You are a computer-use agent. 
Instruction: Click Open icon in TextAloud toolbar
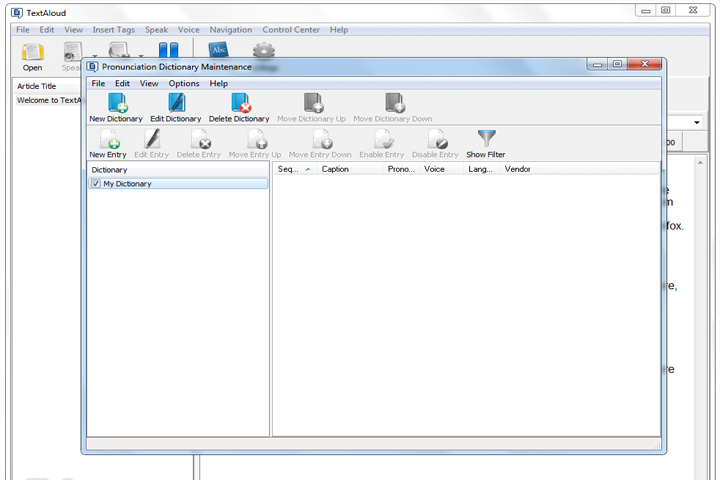(33, 52)
